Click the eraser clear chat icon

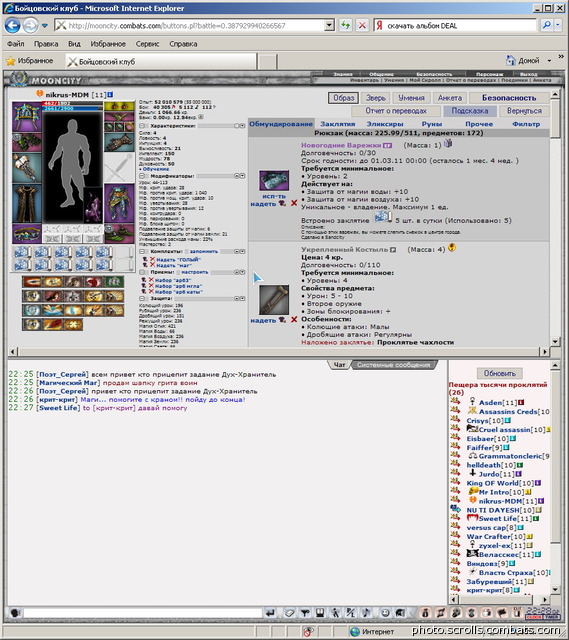289,613
